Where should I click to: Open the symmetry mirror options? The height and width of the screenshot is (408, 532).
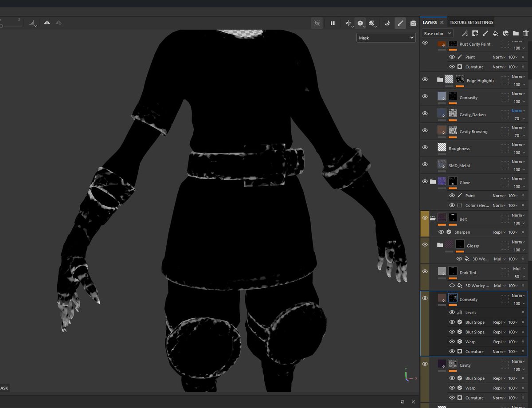point(348,23)
